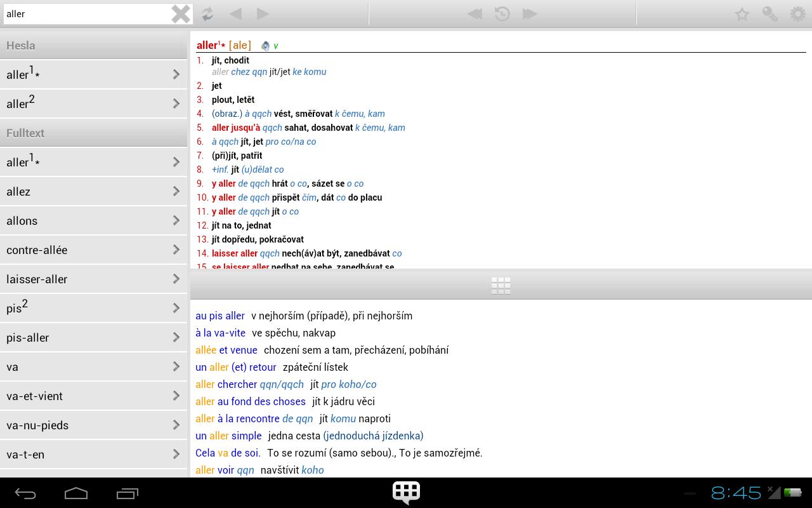The width and height of the screenshot is (812, 508).
Task: Open aller² entry under Hesla
Action: (x=93, y=104)
